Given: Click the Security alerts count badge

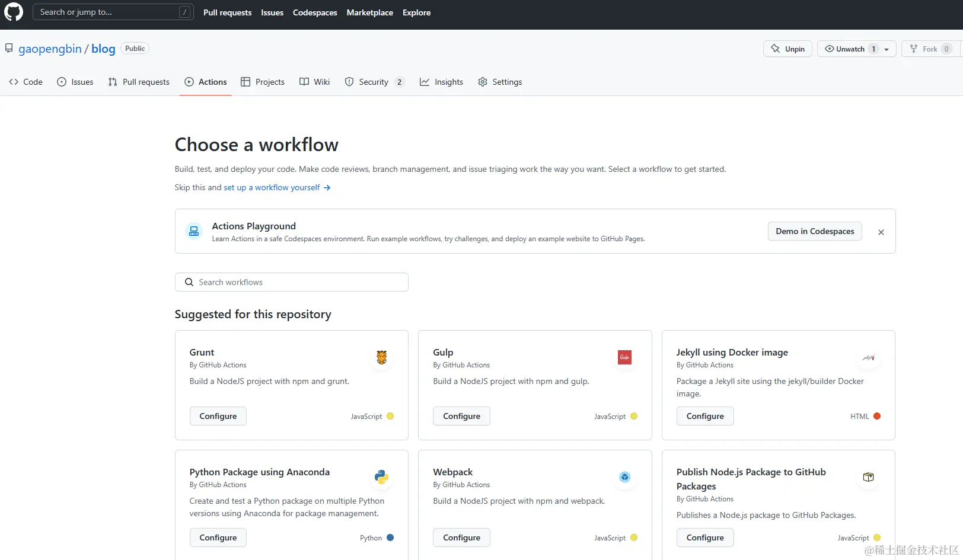Looking at the screenshot, I should point(400,82).
